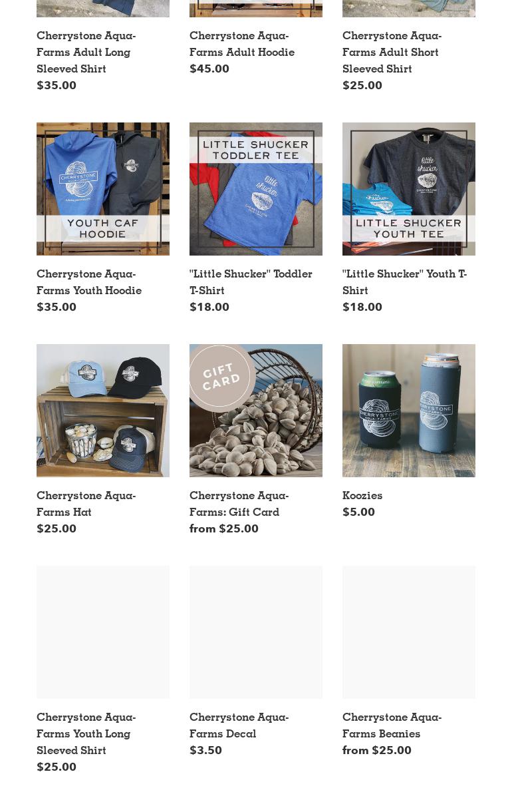The width and height of the screenshot is (512, 812).
Task: Open Cherrystone Aqua-Farms Youth Hoodie title link
Action: [89, 282]
